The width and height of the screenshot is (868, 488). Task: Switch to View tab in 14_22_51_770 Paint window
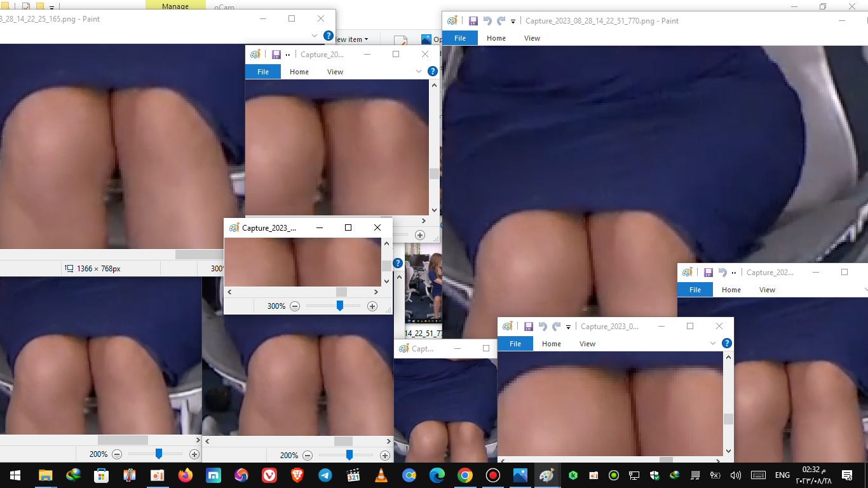[532, 38]
